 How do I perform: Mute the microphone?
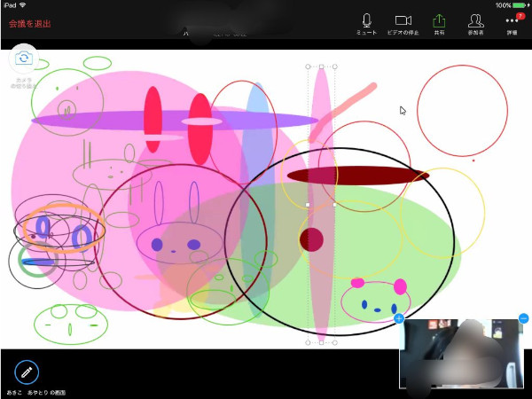click(366, 23)
